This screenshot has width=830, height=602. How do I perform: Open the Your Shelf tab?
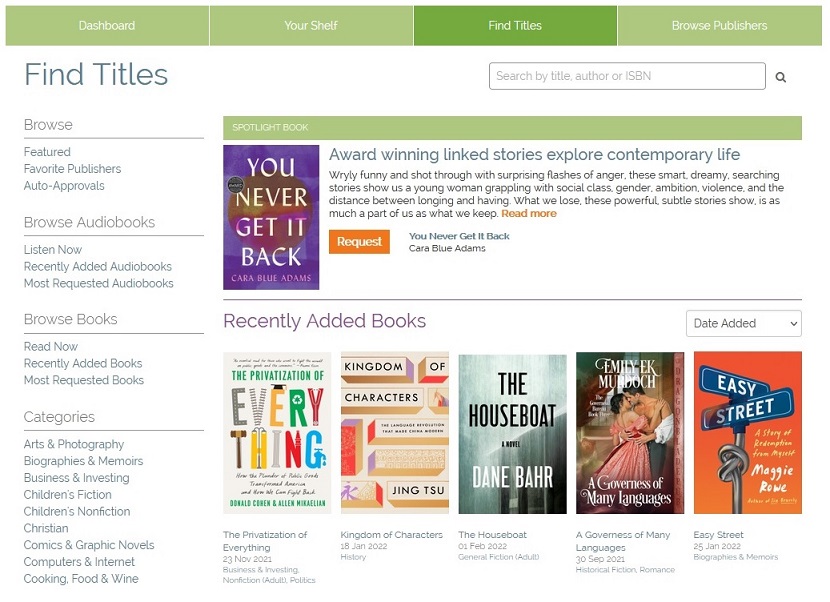click(311, 26)
